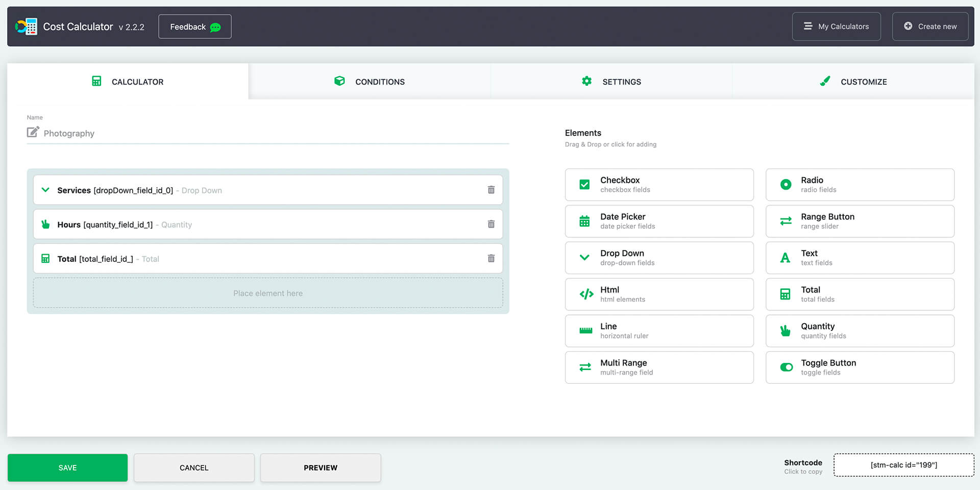Copy the shortcode stm-calc id 199
The width and height of the screenshot is (980, 490).
903,464
